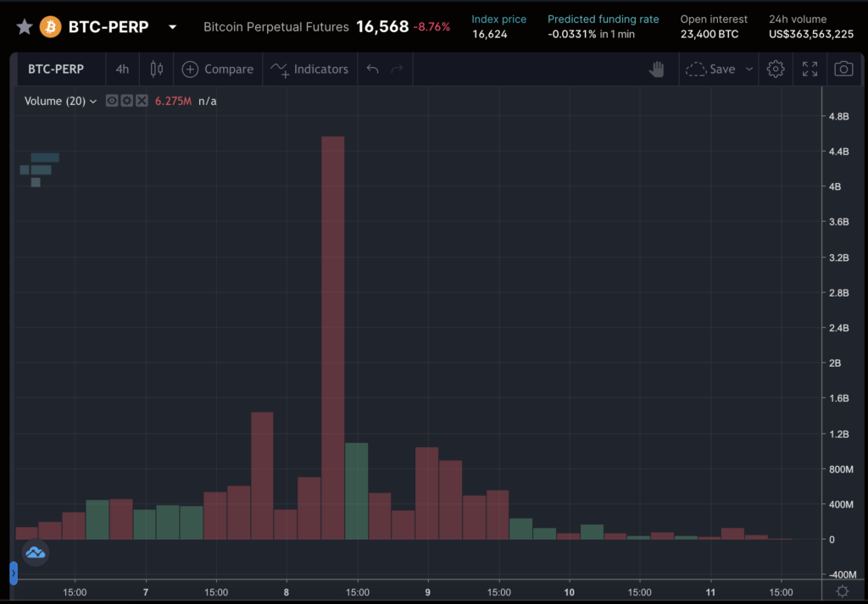Remove the Volume indicator from chart
Viewport: 868px width, 604px height.
click(x=142, y=101)
